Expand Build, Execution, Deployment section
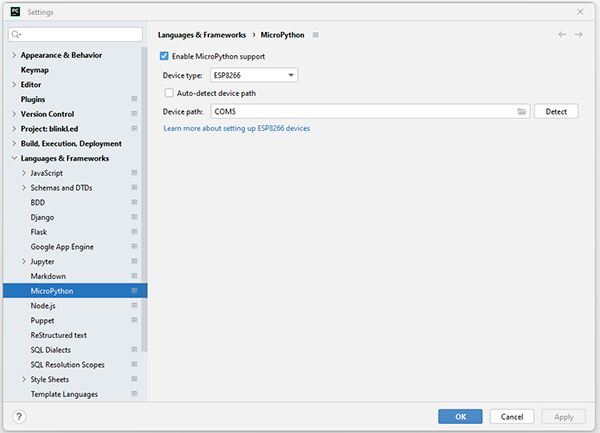This screenshot has height=433, width=600. coord(14,143)
